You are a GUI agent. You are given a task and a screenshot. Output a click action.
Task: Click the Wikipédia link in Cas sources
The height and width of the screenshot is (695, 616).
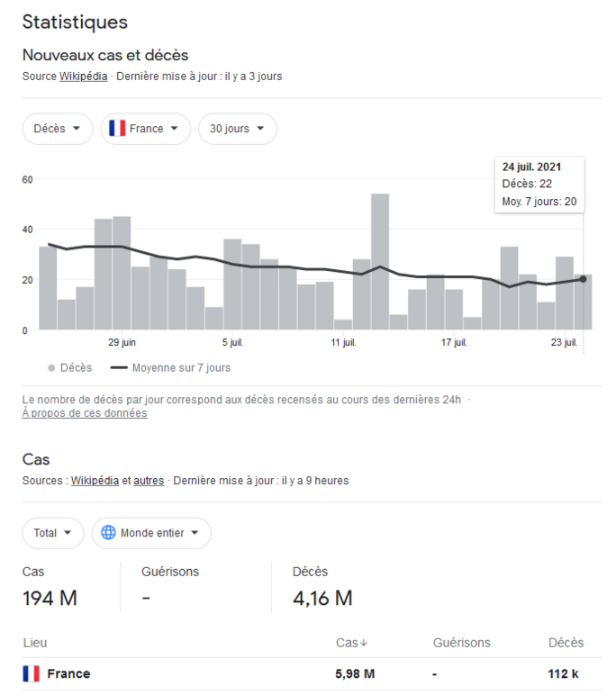(95, 481)
